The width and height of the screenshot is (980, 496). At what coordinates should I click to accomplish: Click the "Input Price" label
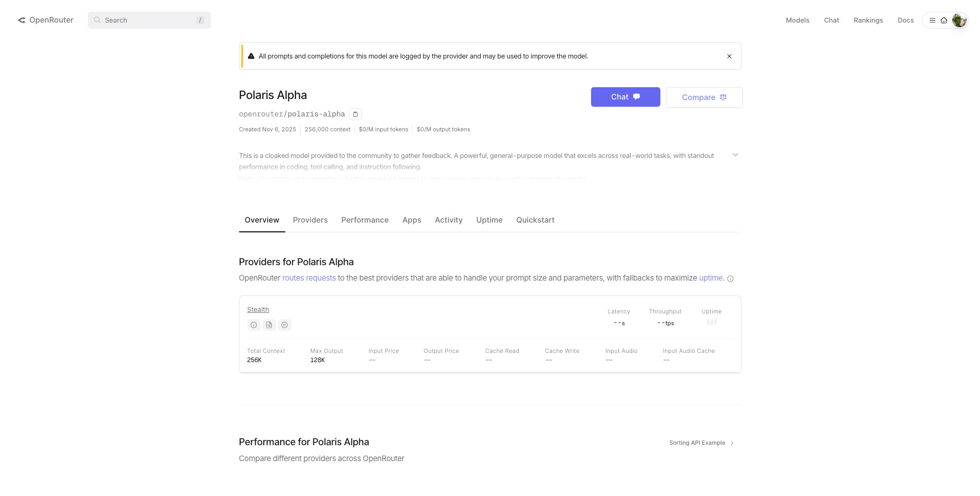click(x=384, y=351)
